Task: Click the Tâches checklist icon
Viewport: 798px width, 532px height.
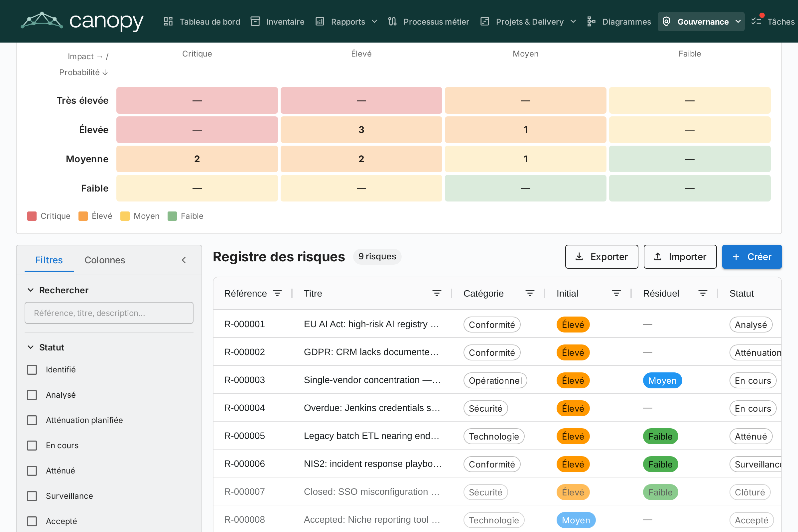Action: click(x=756, y=21)
